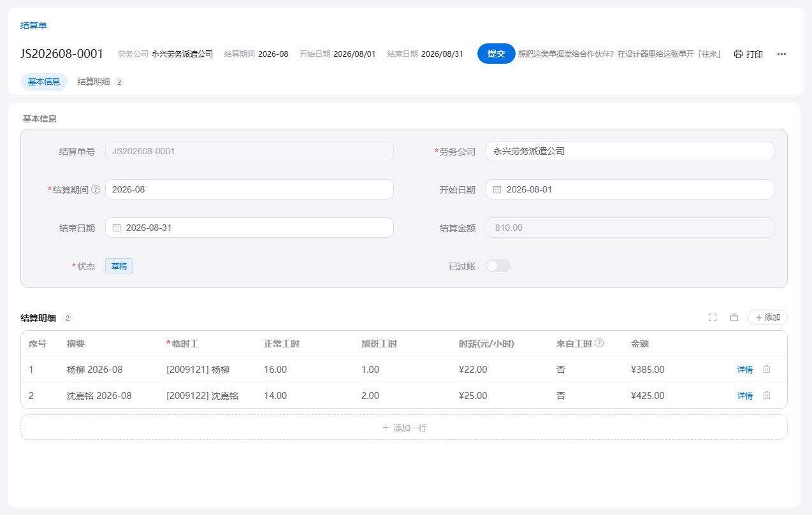Click the ¥25.00 hourly wage cell
The height and width of the screenshot is (515, 812).
point(473,396)
